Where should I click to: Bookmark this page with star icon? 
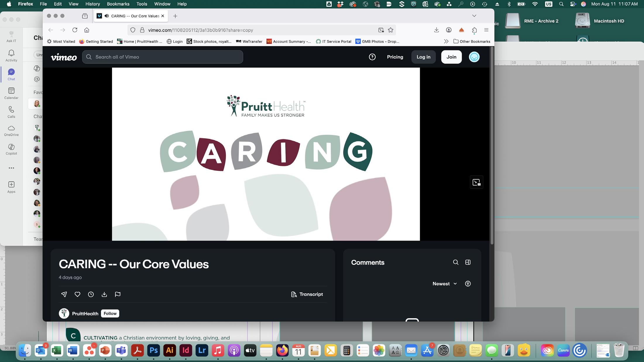(x=390, y=30)
